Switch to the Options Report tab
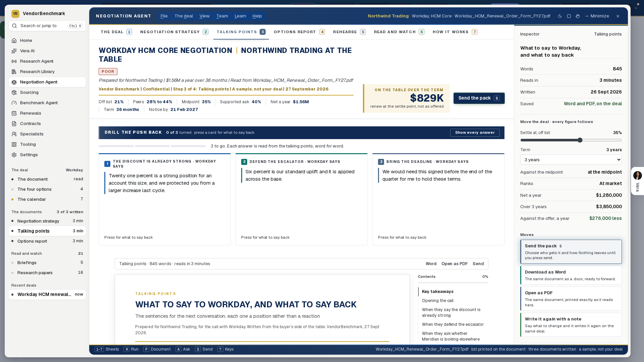Image resolution: width=644 pixels, height=362 pixels. point(299,32)
